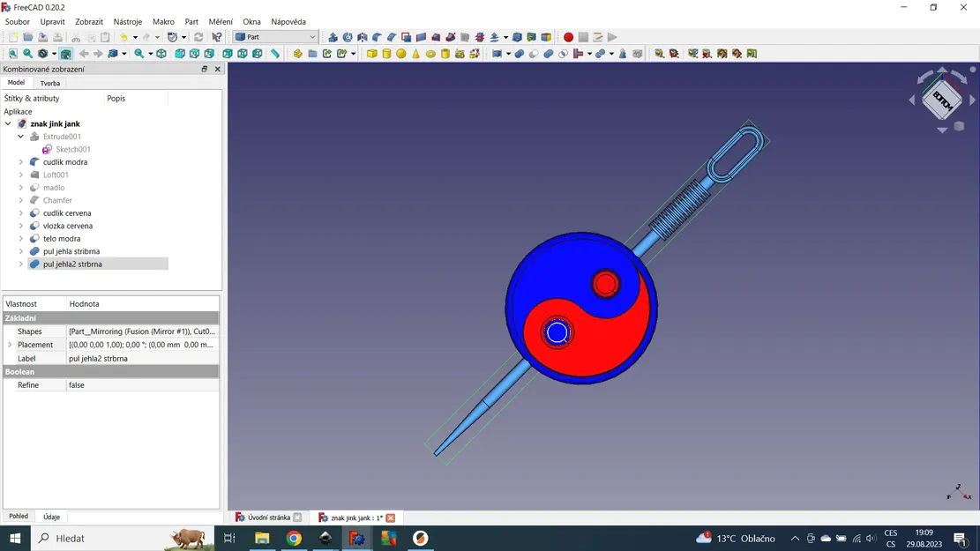The image size is (980, 551).
Task: Click the Pohled button at panel bottom
Action: [18, 516]
